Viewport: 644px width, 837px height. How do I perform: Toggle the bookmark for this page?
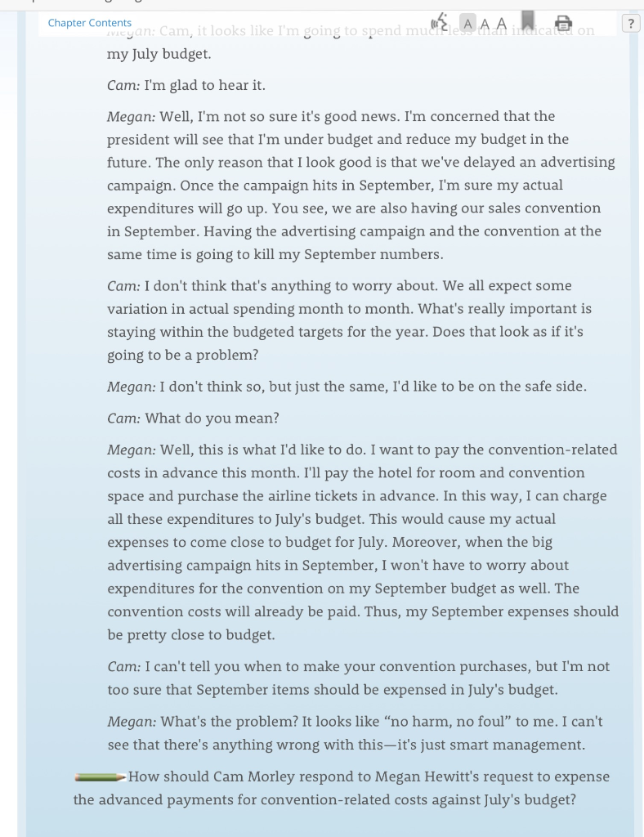pyautogui.click(x=526, y=20)
